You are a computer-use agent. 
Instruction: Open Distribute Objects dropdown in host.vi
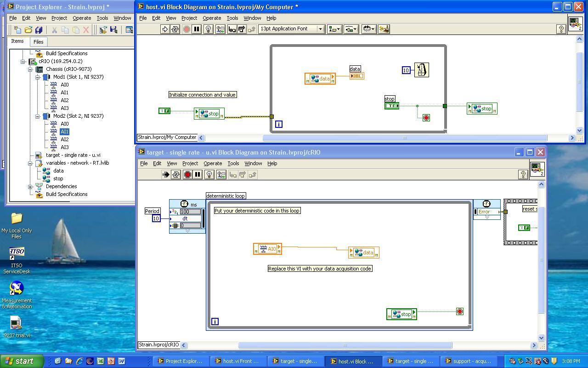[x=351, y=29]
